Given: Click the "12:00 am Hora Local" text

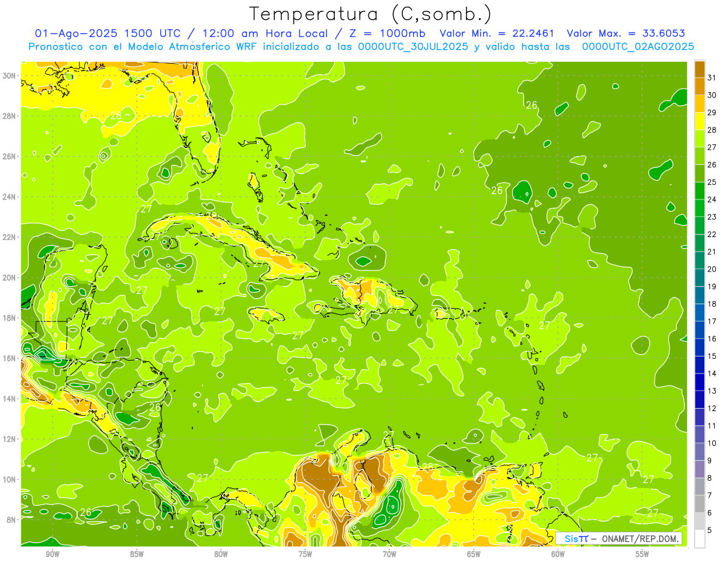Looking at the screenshot, I should tap(266, 33).
